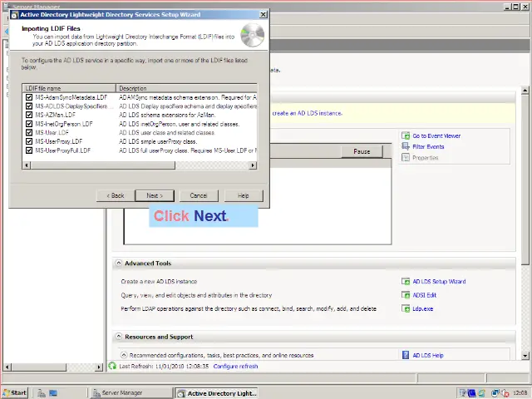Collapse the Resources and Support section
Image resolution: width=532 pixels, height=399 pixels.
[118, 336]
